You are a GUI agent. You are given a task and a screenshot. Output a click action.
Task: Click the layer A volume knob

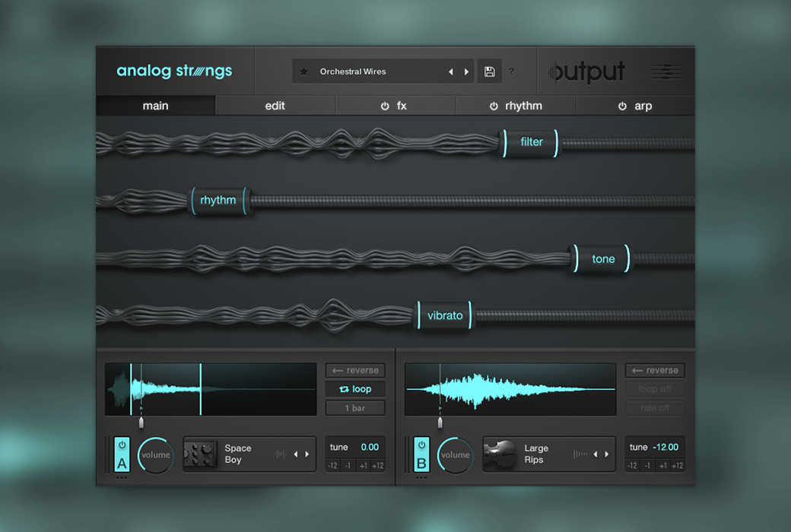click(155, 454)
